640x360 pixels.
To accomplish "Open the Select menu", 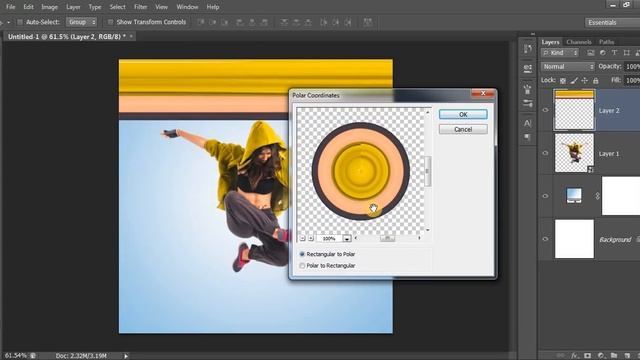I will click(x=118, y=7).
